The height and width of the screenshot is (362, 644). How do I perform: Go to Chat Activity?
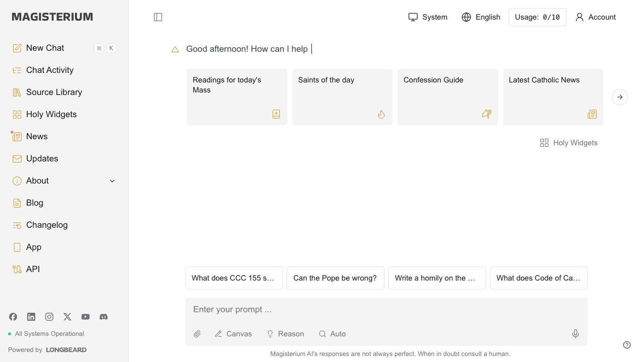50,70
